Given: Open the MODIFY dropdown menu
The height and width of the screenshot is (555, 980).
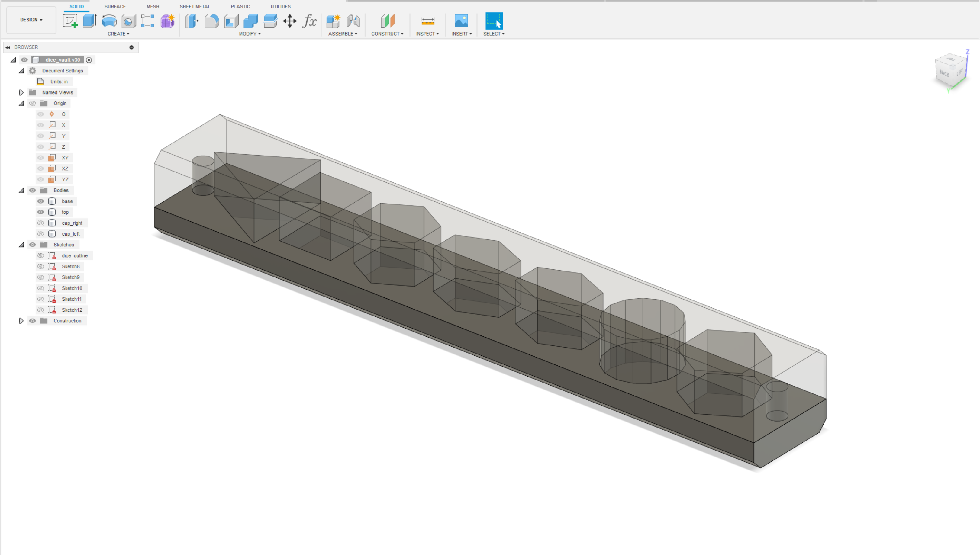Looking at the screenshot, I should coord(250,34).
